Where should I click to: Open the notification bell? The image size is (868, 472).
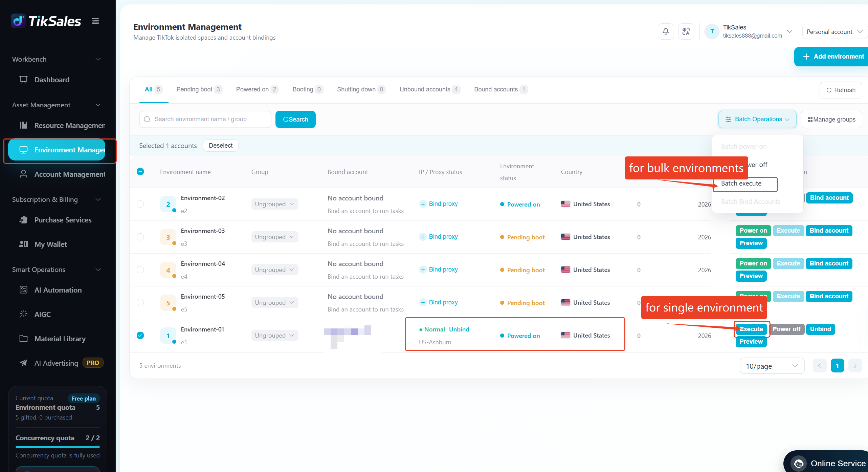666,31
